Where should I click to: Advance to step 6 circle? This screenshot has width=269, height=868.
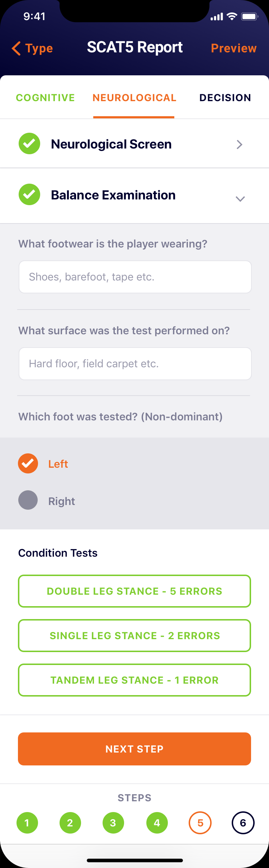click(243, 823)
